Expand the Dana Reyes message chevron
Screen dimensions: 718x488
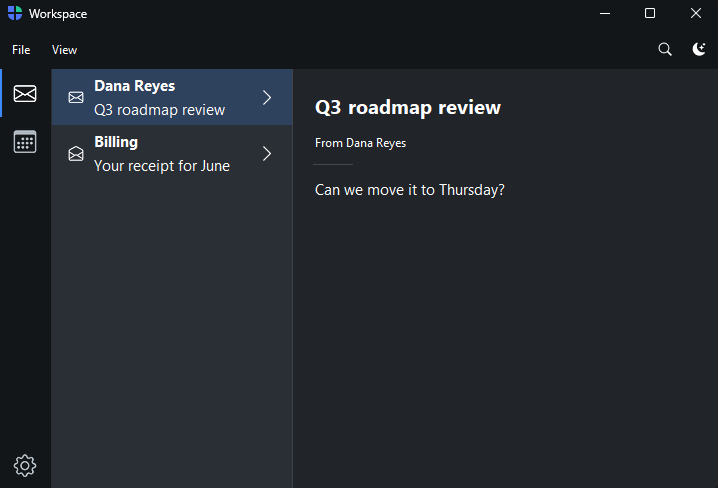[267, 97]
